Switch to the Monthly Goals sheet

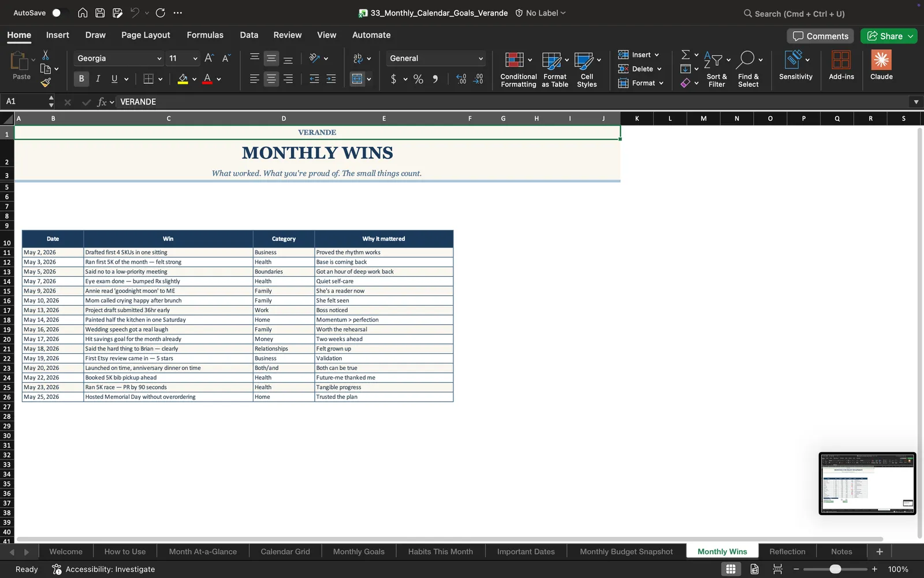coord(359,551)
